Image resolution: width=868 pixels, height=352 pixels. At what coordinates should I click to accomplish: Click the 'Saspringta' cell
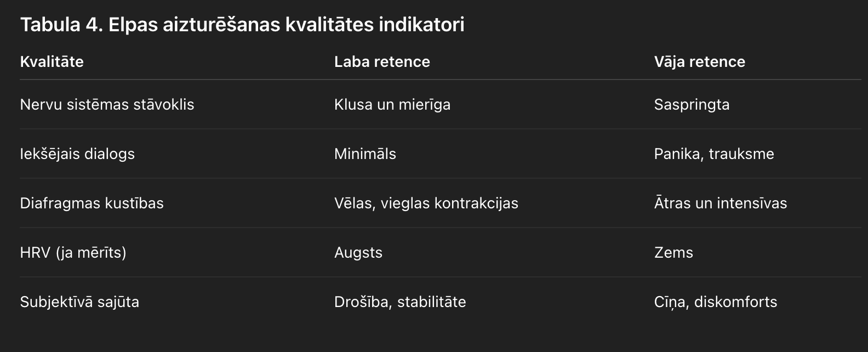(x=692, y=104)
